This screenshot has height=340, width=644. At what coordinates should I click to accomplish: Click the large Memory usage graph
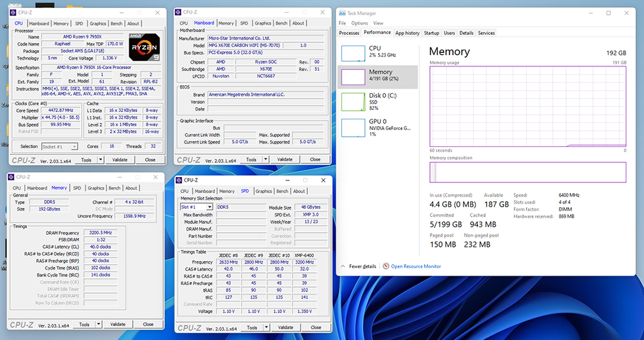tap(528, 106)
